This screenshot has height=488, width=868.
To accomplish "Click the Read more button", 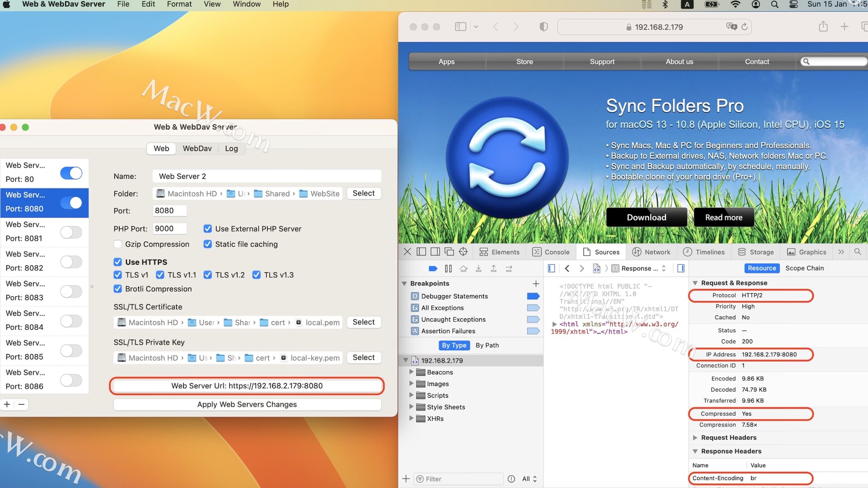I will (724, 217).
